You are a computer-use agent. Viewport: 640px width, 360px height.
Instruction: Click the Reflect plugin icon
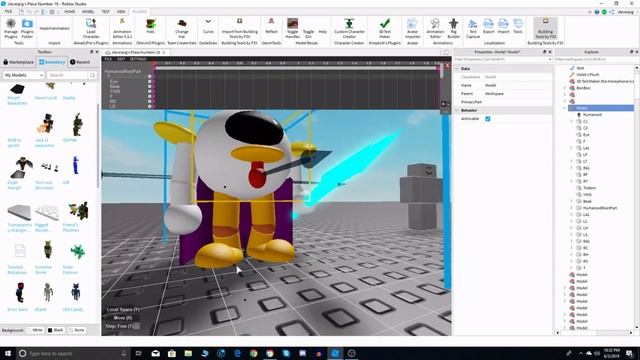[271, 26]
